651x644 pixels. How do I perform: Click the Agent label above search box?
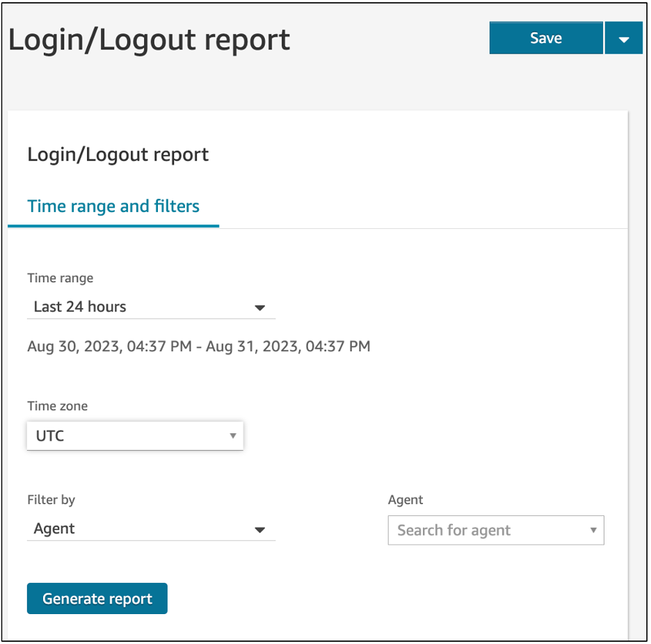coord(405,499)
